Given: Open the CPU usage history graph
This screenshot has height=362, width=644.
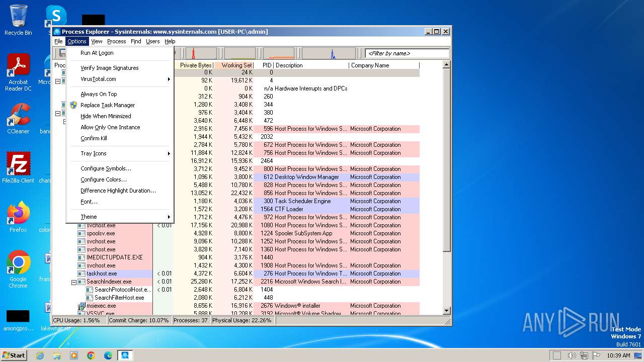Looking at the screenshot, I should click(x=201, y=53).
